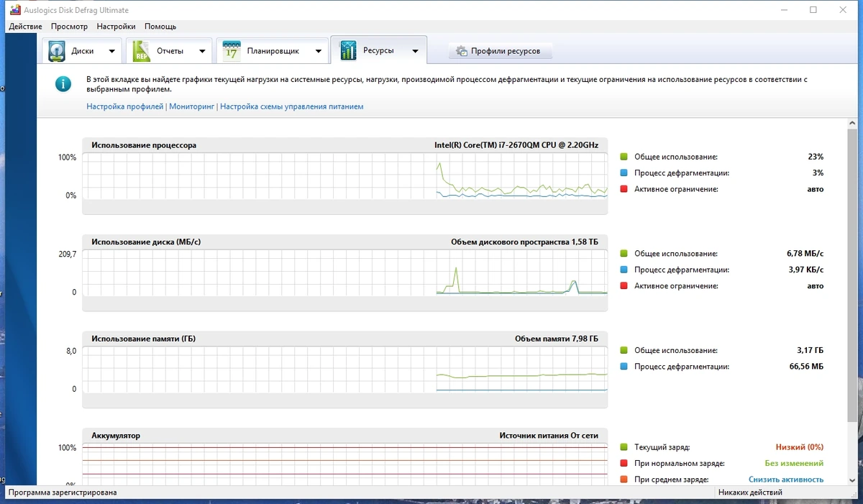
Task: Click the Использование процессора graph
Action: tap(345, 175)
